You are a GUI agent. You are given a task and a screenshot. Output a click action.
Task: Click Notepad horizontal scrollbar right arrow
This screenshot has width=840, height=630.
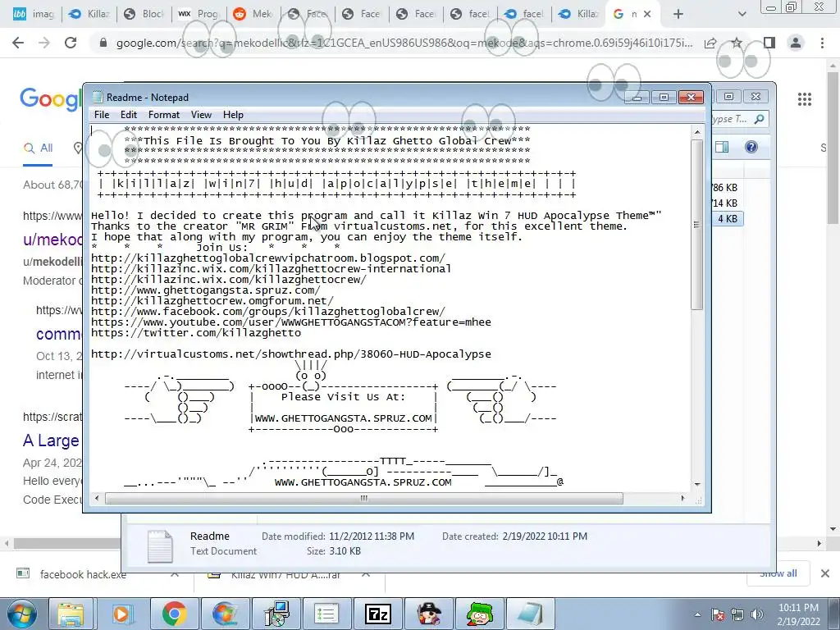click(x=682, y=499)
